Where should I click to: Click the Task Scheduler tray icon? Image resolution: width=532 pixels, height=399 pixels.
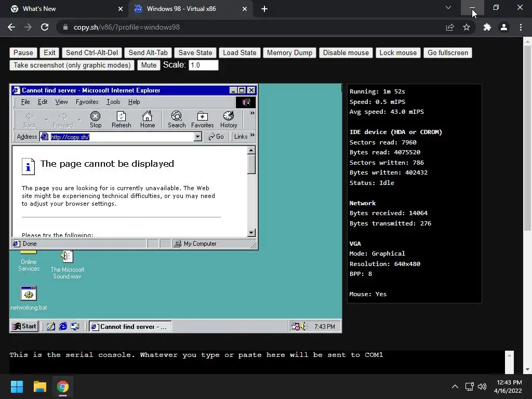pyautogui.click(x=295, y=326)
